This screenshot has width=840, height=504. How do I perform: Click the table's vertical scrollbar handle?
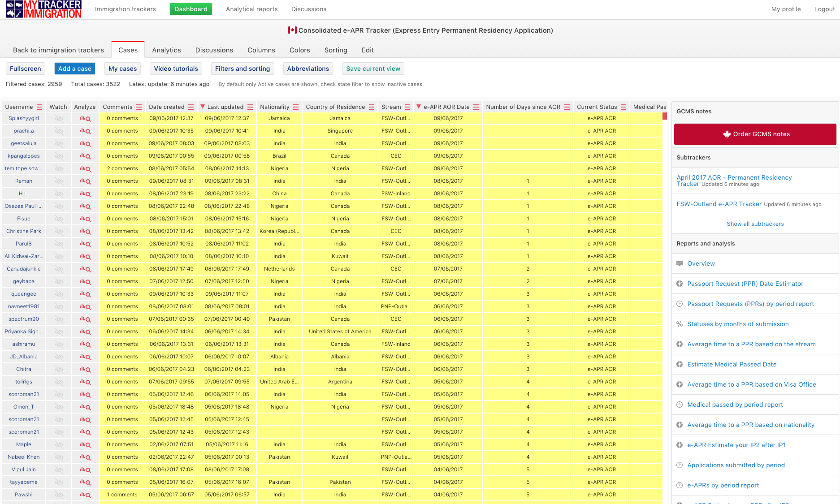pos(665,116)
